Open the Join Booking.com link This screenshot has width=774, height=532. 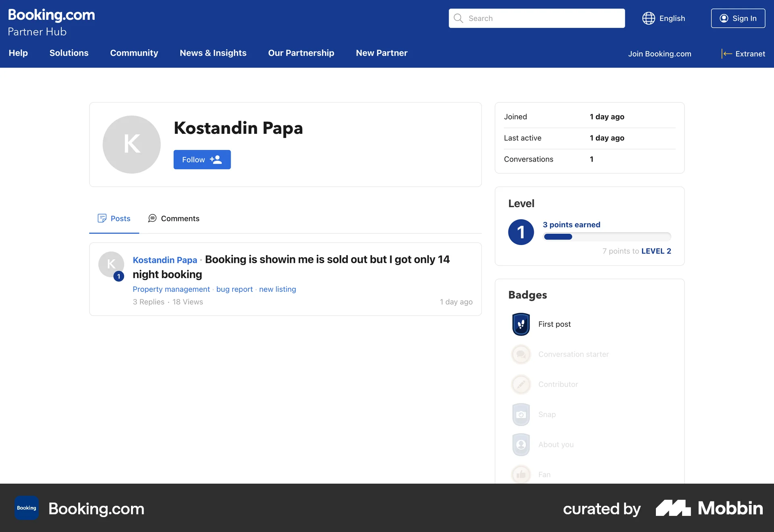[x=660, y=54]
